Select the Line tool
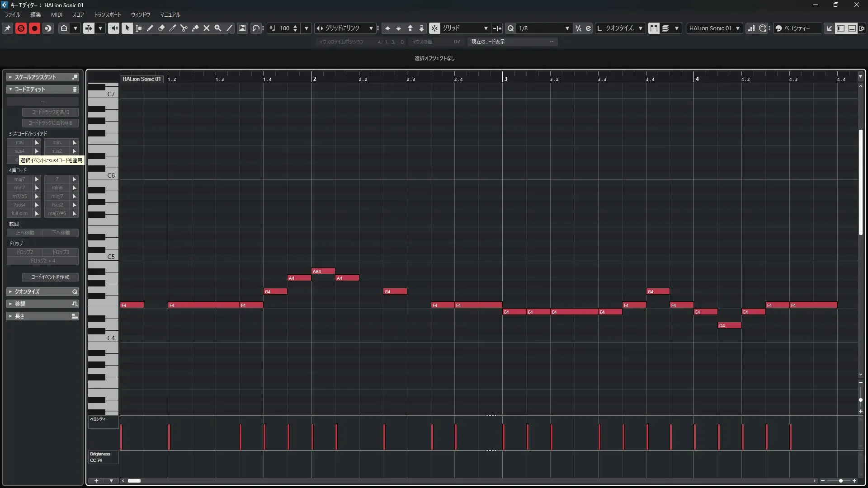This screenshot has height=488, width=868. coord(229,28)
